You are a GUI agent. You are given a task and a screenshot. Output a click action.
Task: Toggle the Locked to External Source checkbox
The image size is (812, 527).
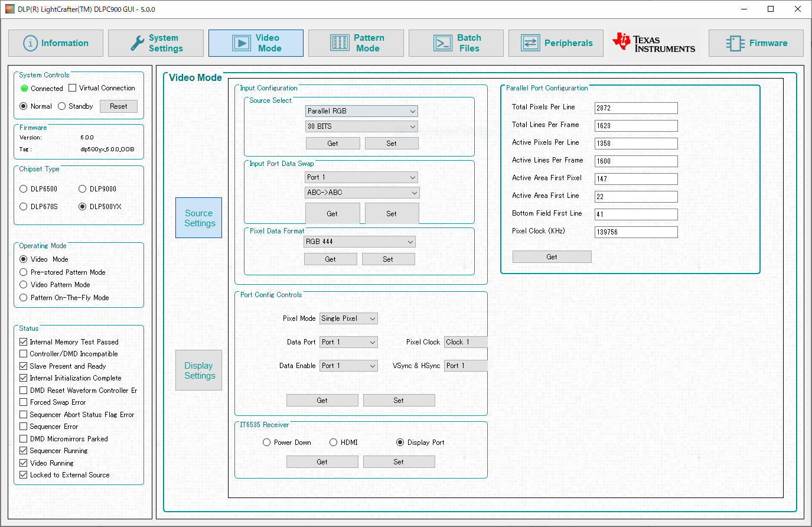click(x=24, y=475)
